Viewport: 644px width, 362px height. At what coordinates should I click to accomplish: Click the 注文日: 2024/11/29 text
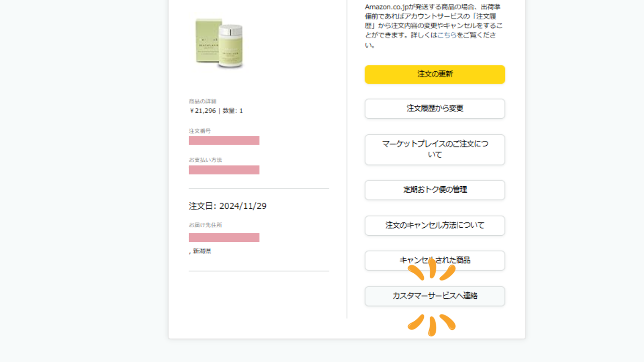[228, 206]
